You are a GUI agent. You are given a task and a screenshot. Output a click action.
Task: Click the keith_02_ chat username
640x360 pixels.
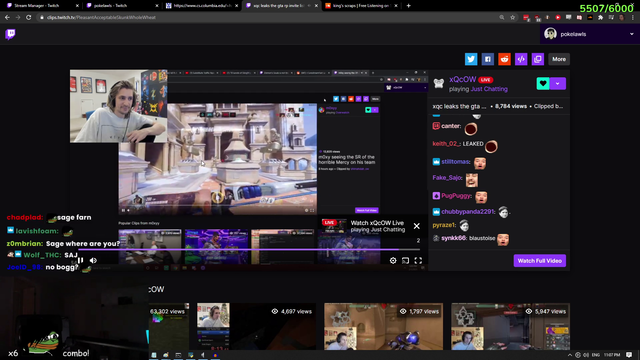point(446,144)
